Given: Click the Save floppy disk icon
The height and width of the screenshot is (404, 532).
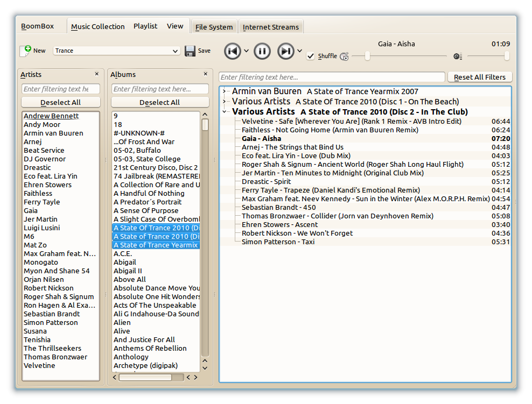Looking at the screenshot, I should (190, 51).
